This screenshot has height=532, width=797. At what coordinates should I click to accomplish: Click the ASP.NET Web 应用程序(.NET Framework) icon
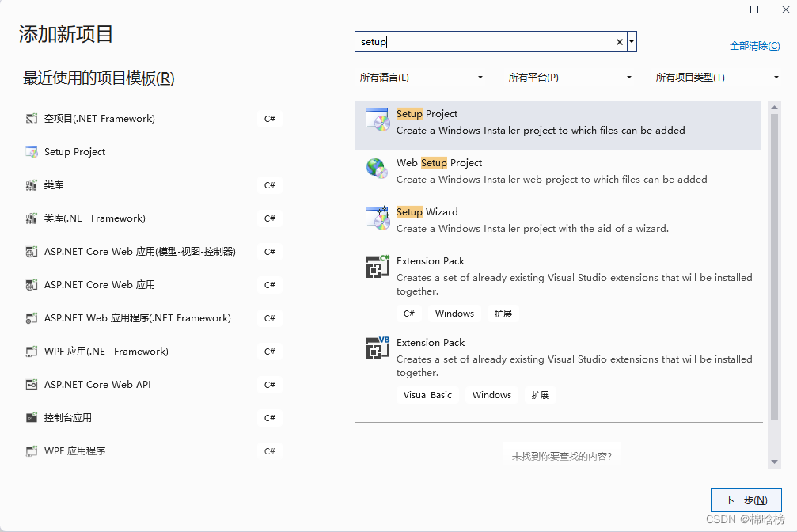[x=32, y=318]
